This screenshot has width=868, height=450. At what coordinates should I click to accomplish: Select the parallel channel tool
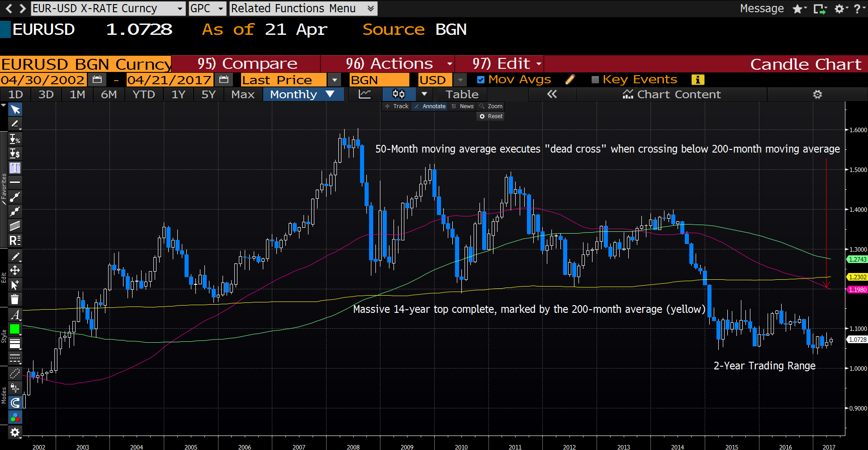tap(15, 226)
